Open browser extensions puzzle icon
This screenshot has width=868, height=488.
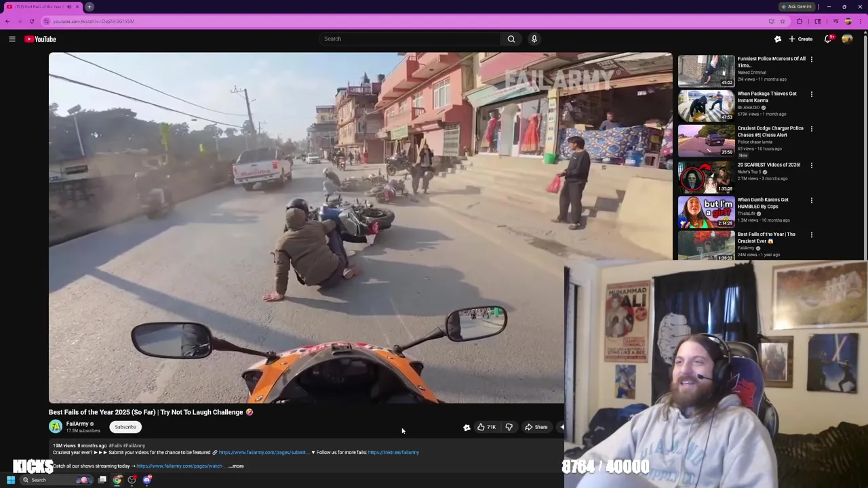pyautogui.click(x=800, y=22)
